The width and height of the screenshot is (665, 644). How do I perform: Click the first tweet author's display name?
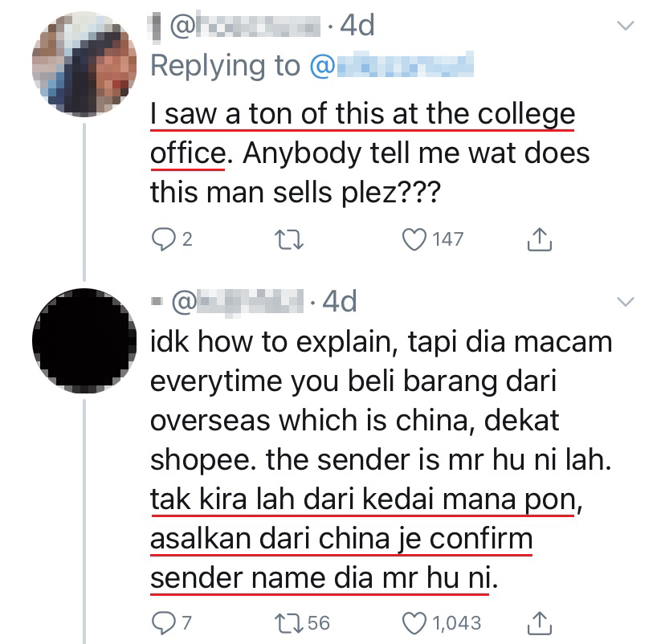coord(155,26)
